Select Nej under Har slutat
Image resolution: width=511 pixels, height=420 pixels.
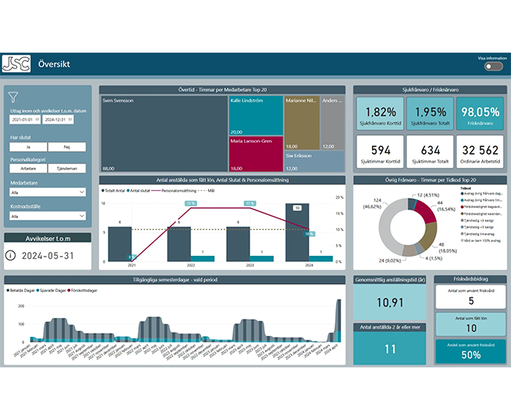tap(67, 147)
